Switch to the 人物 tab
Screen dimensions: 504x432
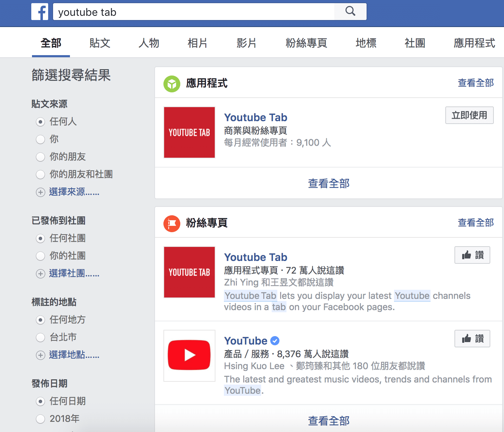(149, 43)
